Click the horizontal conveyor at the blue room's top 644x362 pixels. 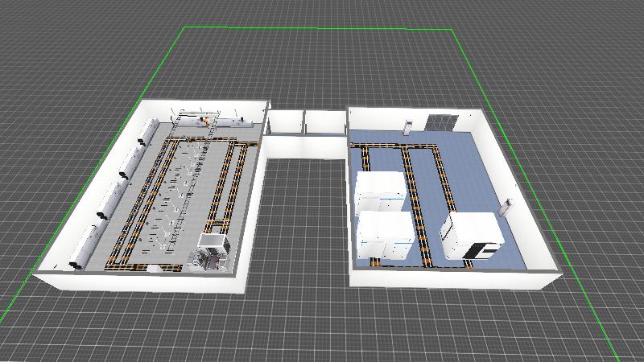point(396,146)
